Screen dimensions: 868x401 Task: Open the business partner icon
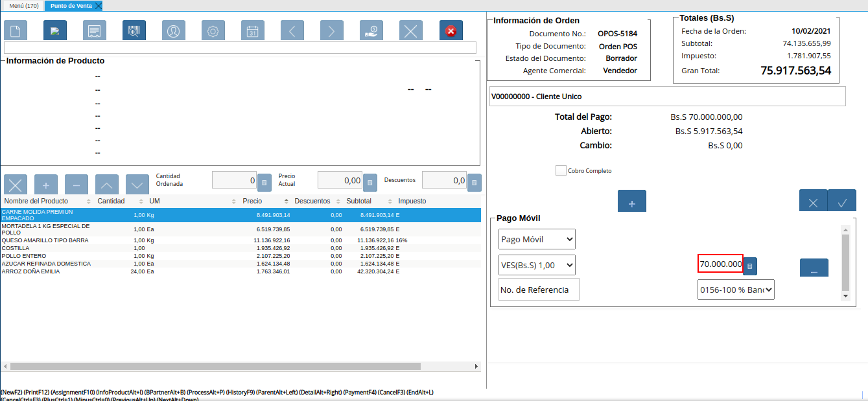click(x=174, y=30)
